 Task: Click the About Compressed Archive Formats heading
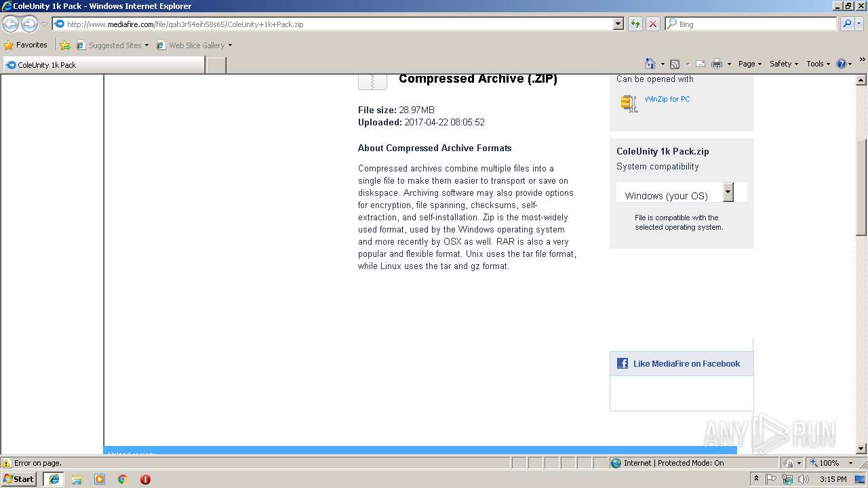pyautogui.click(x=435, y=148)
